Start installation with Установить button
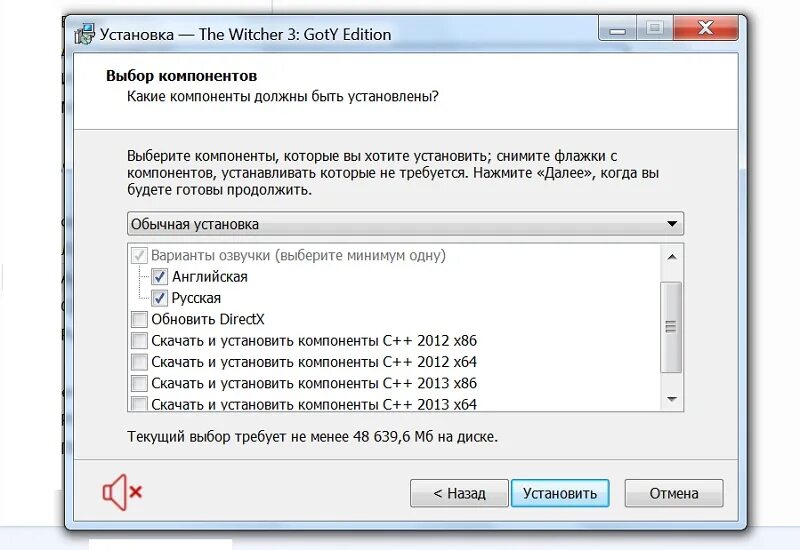This screenshot has width=800, height=550. [560, 493]
